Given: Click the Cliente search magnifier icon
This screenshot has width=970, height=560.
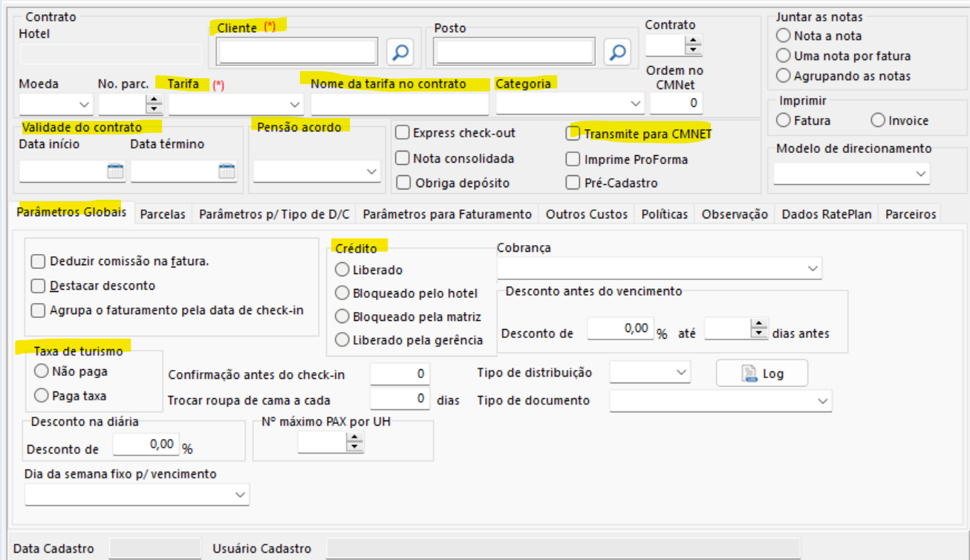Looking at the screenshot, I should click(400, 52).
